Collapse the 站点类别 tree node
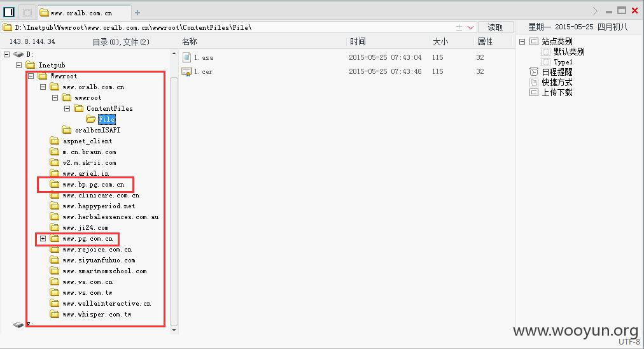The width and height of the screenshot is (644, 349). pyautogui.click(x=522, y=41)
